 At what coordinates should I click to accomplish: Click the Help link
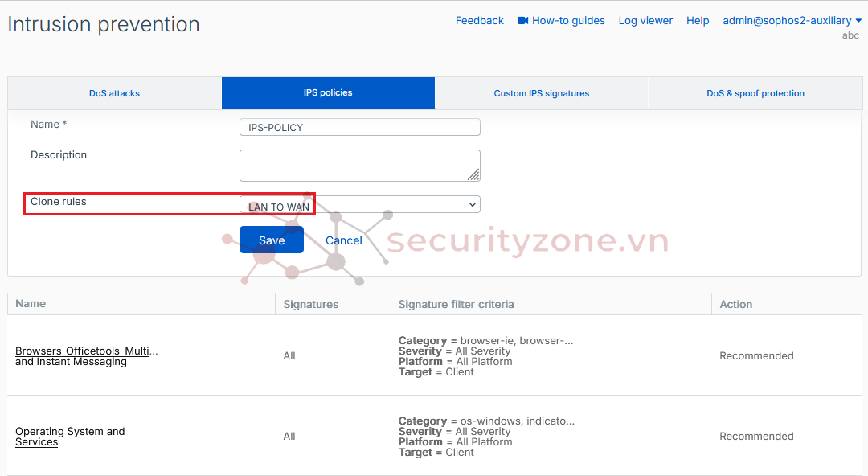[x=698, y=21]
